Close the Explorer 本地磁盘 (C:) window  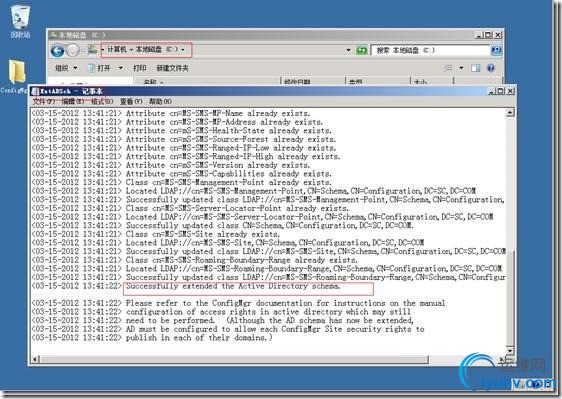498,35
